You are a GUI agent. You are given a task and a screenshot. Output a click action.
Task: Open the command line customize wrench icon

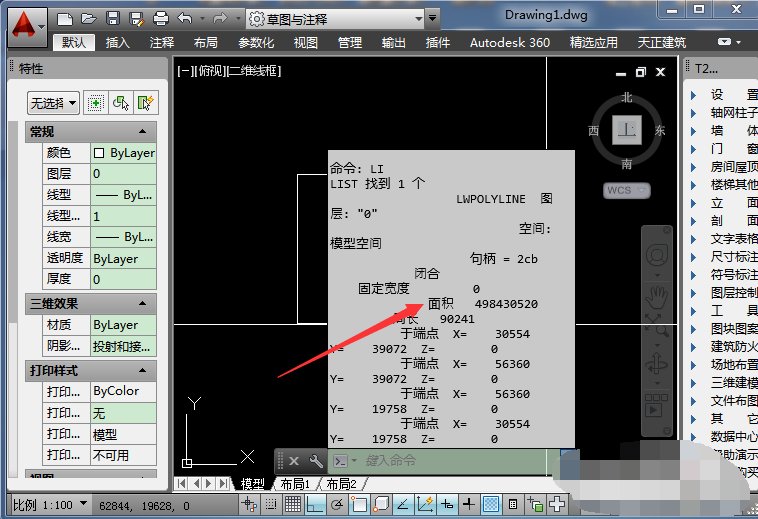(x=316, y=461)
